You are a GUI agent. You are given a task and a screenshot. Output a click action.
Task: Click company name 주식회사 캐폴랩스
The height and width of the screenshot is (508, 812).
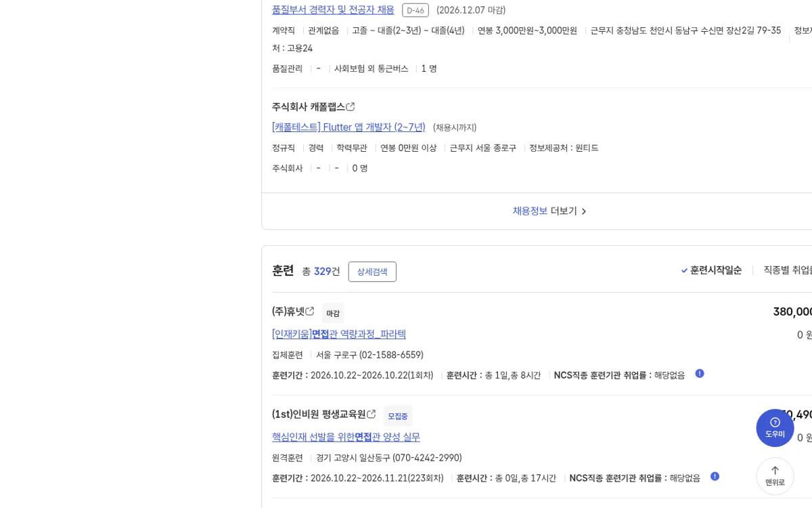click(x=309, y=107)
